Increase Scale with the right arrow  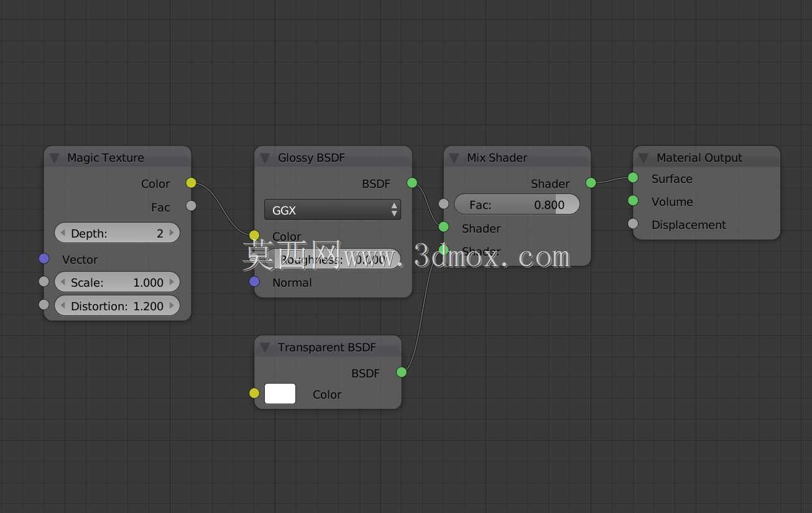click(x=172, y=282)
